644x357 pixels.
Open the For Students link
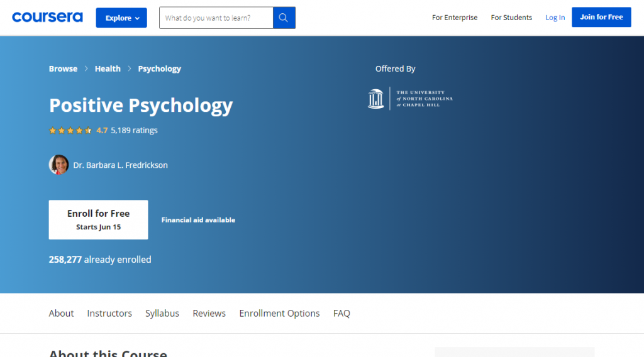(511, 18)
